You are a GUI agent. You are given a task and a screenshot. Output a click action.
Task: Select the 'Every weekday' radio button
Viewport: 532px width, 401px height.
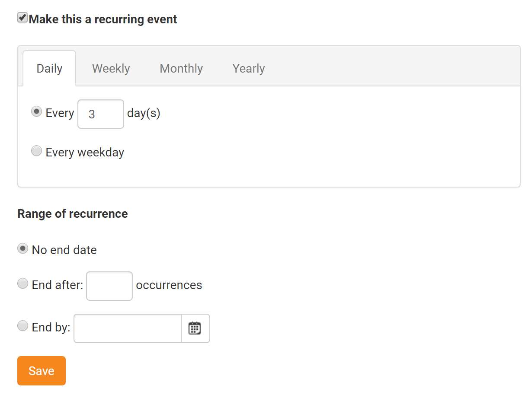(36, 151)
